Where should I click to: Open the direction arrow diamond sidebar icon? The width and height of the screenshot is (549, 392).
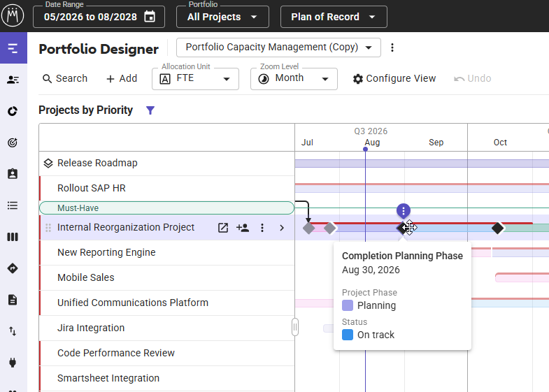point(13,268)
